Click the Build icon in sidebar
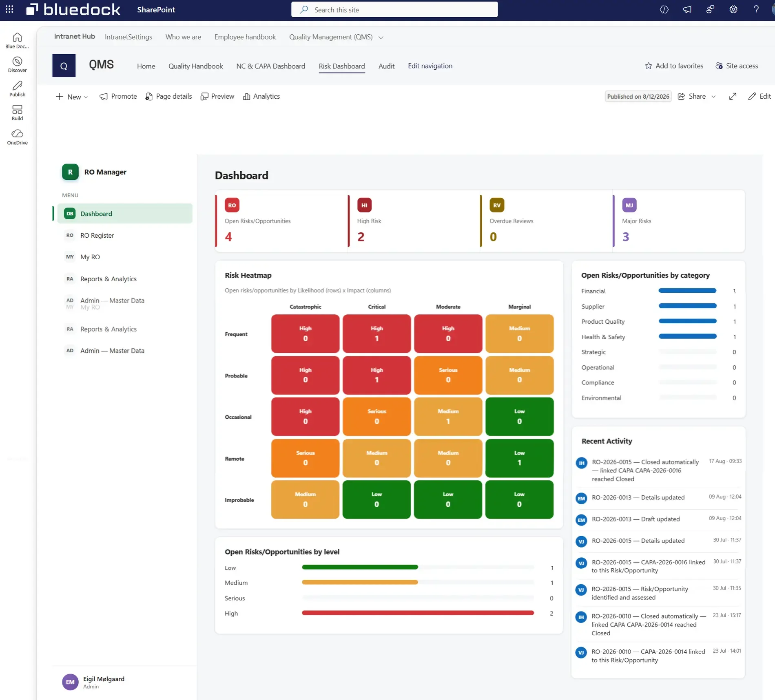The height and width of the screenshot is (700, 775). point(17,113)
